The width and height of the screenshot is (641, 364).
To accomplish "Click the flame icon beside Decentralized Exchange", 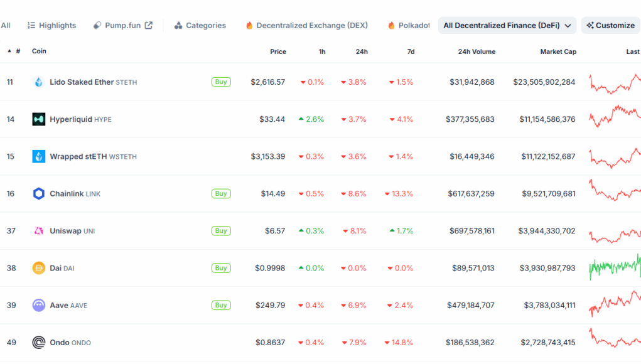I will (x=249, y=25).
